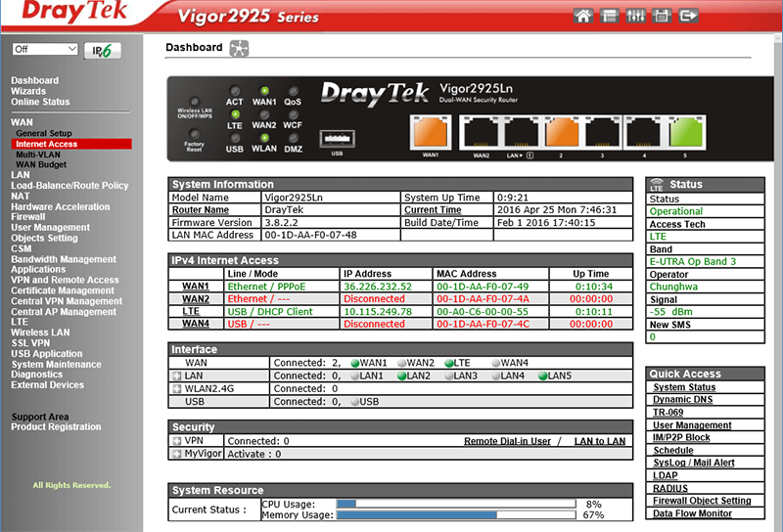Screen dimensions: 783x532
Task: Click the WAN4 grey status indicator in Interface
Action: click(x=496, y=363)
